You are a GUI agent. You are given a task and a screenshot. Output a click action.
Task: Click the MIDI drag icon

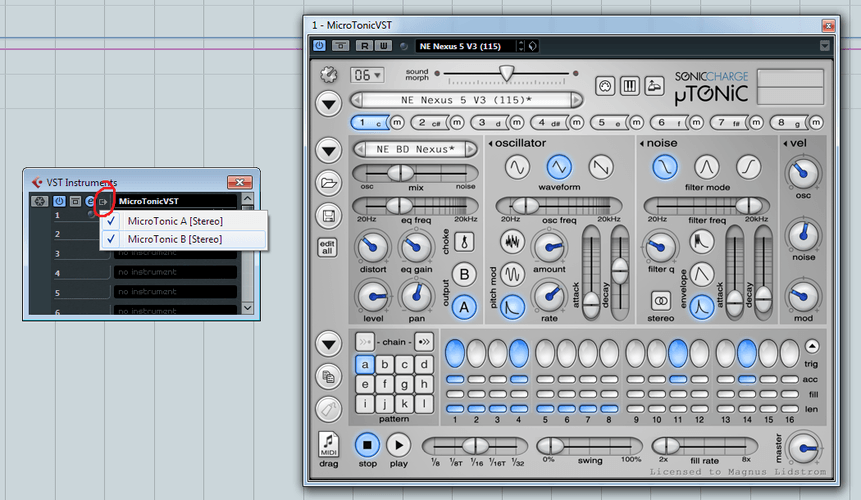pos(328,445)
